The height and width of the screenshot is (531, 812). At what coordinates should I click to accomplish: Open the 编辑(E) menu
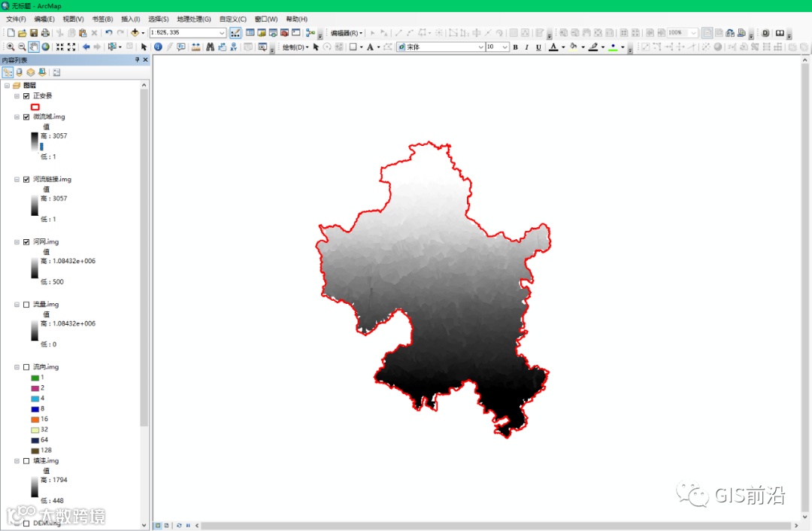44,19
